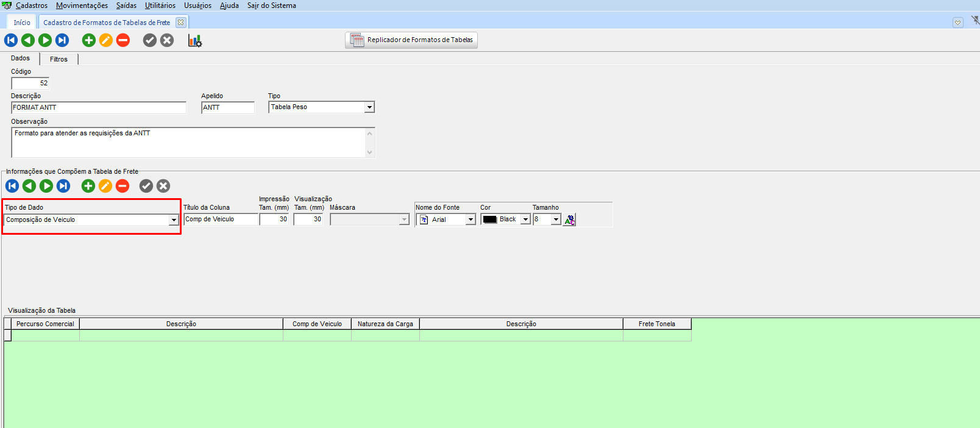Viewport: 980px width, 428px height.
Task: Switch to the Filtros tab
Action: click(x=59, y=59)
